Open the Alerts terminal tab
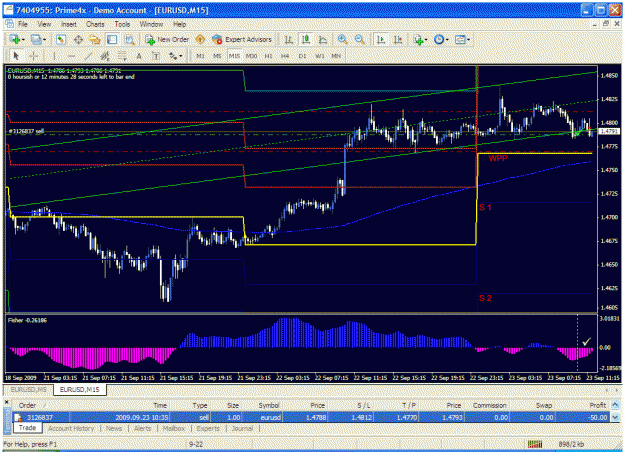Screen dimensions: 625x452 142,428
